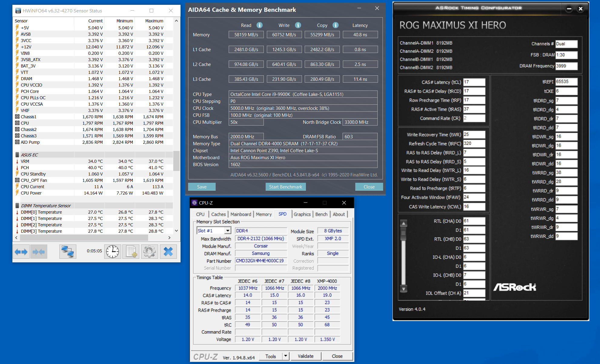600x364 pixels.
Task: Click HWiNFO expand sensor view arrows icon
Action: [21, 251]
